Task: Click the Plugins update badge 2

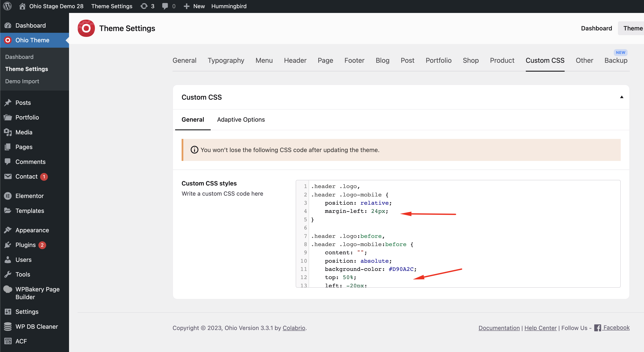Action: 42,245
